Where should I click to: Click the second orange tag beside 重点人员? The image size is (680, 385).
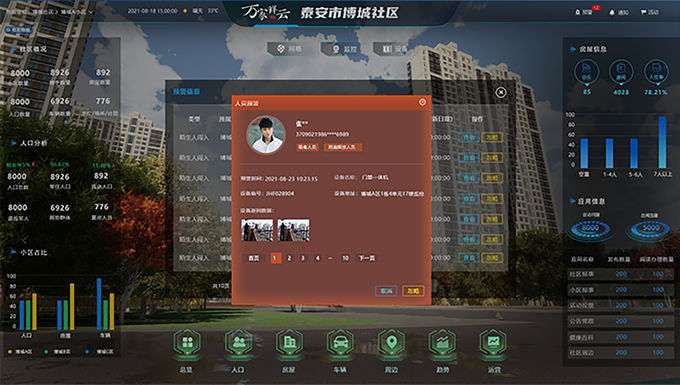(343, 147)
